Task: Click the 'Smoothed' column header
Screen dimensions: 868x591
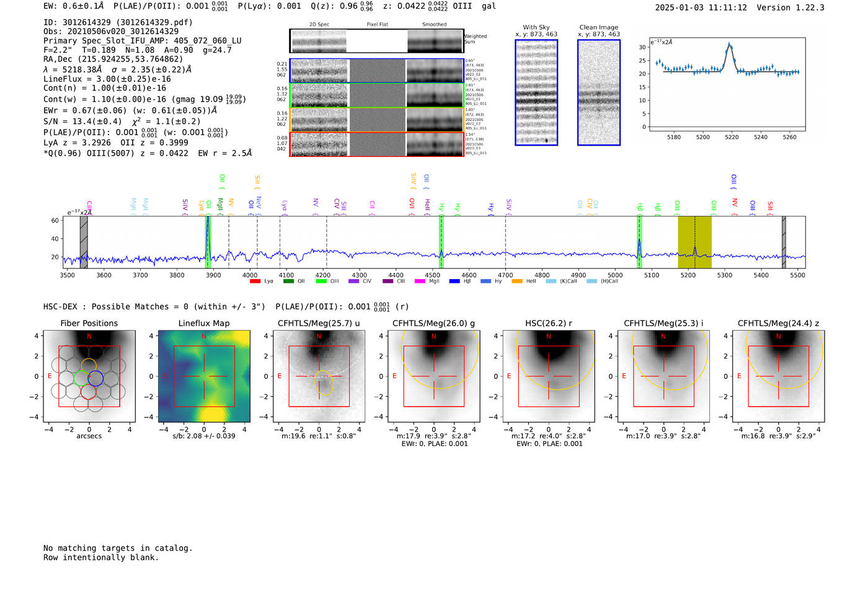Action: tap(434, 25)
